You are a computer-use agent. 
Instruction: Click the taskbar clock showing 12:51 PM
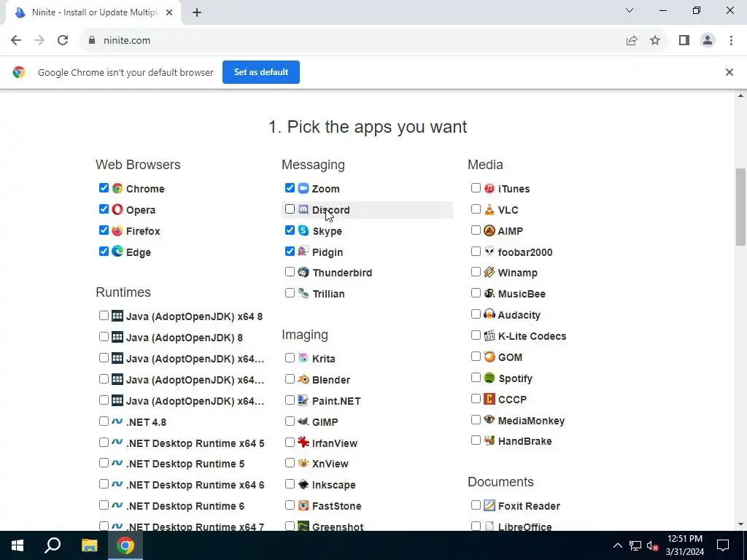tap(684, 545)
